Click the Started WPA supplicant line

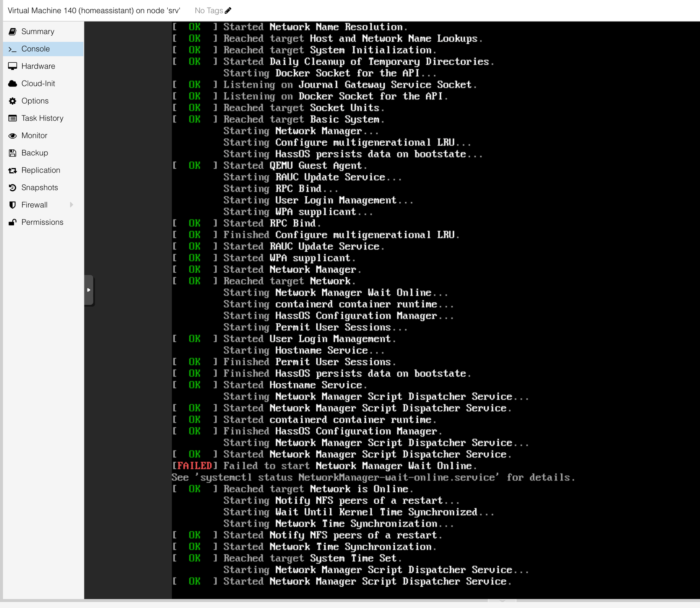coord(264,258)
